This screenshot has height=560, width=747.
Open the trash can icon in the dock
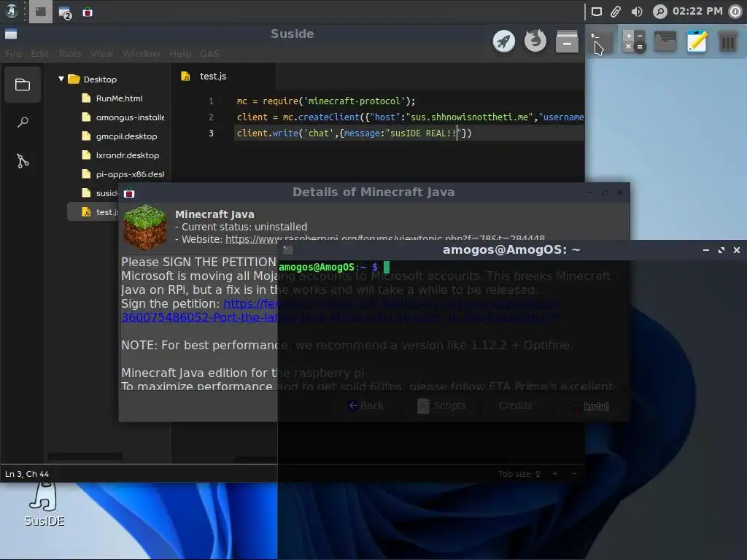coord(728,41)
